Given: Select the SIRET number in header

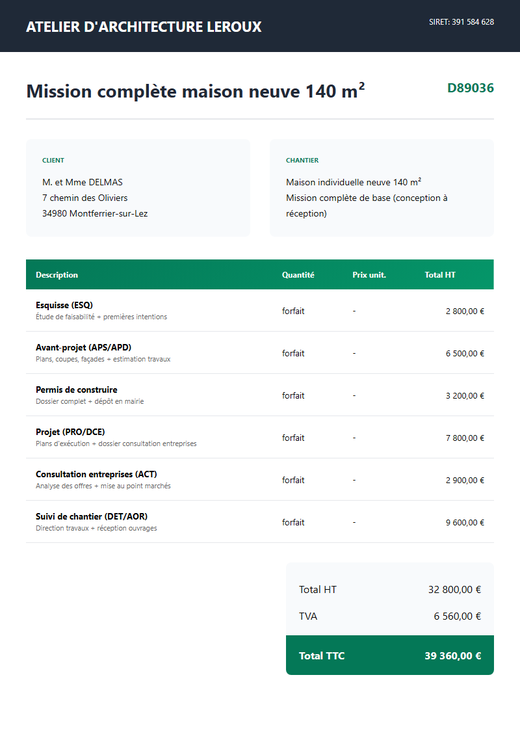Looking at the screenshot, I should [461, 22].
